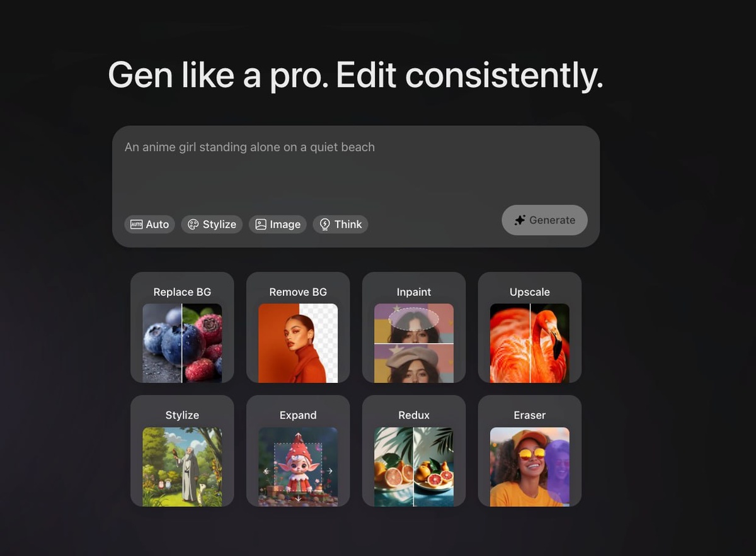Click the lightbulb icon on the Think chip
This screenshot has height=556, width=756.
tap(325, 224)
